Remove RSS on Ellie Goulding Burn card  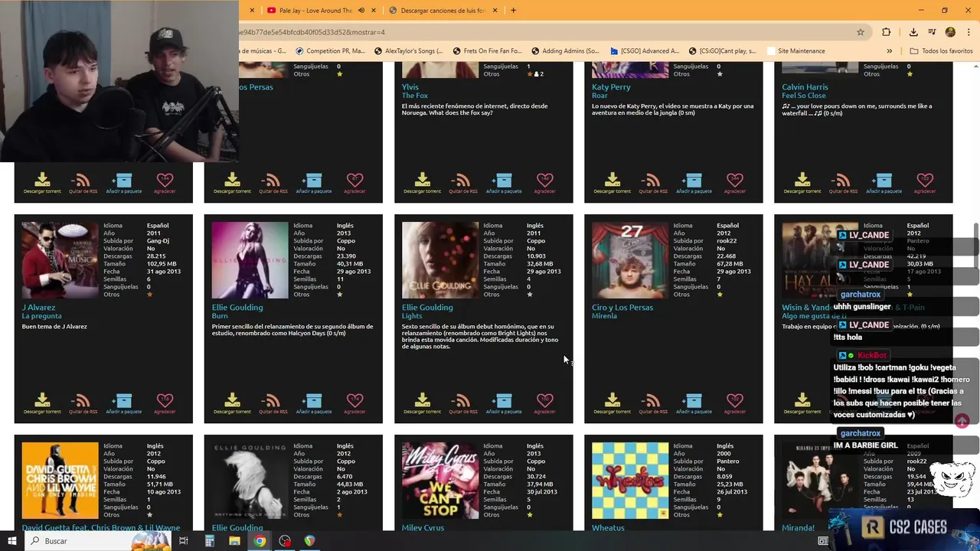273,403
